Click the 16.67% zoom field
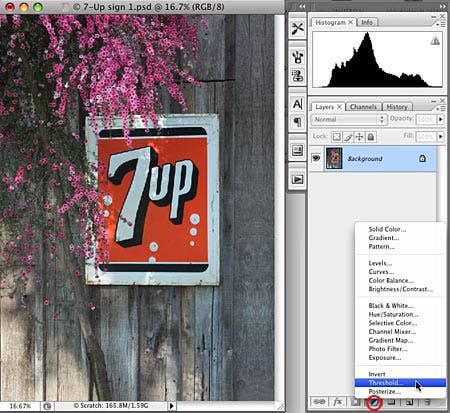The height and width of the screenshot is (413, 450). point(20,406)
